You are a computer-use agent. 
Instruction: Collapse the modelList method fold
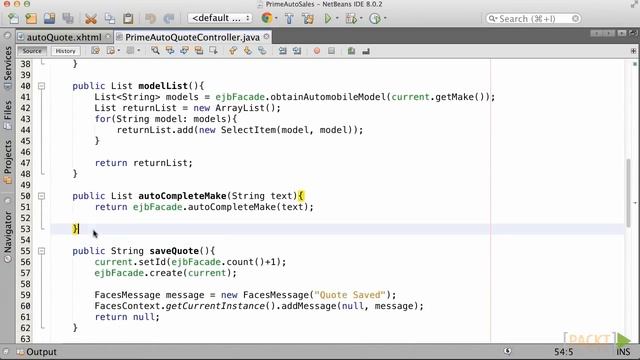pyautogui.click(x=41, y=86)
